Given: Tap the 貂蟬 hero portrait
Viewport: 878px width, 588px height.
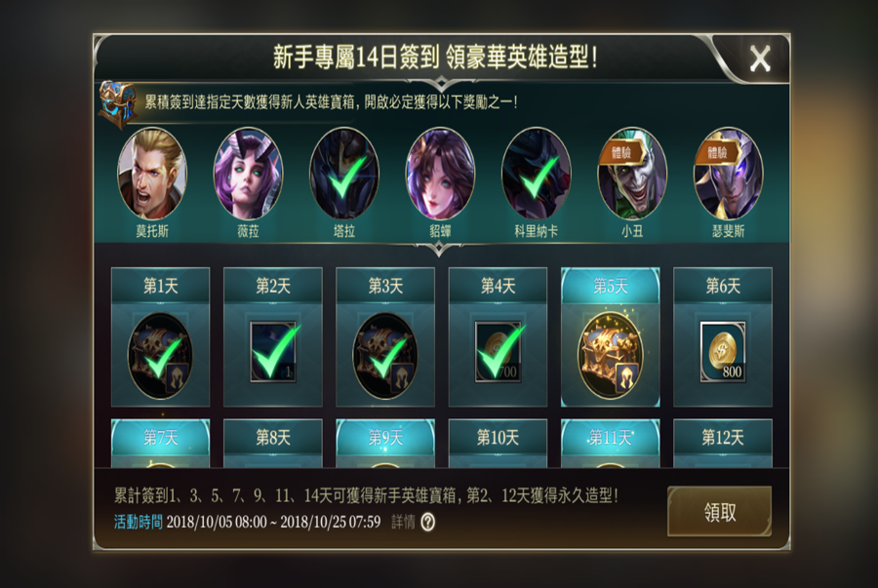Looking at the screenshot, I should coord(440,174).
